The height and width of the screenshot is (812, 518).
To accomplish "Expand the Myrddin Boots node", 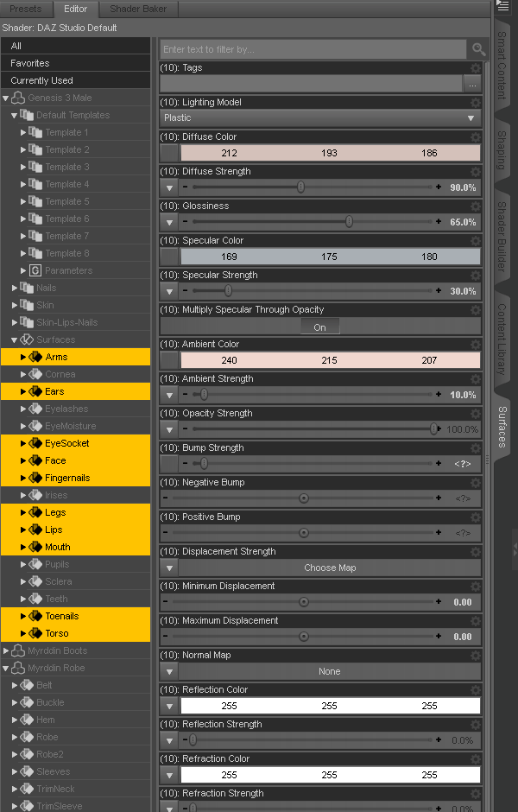I will point(6,650).
